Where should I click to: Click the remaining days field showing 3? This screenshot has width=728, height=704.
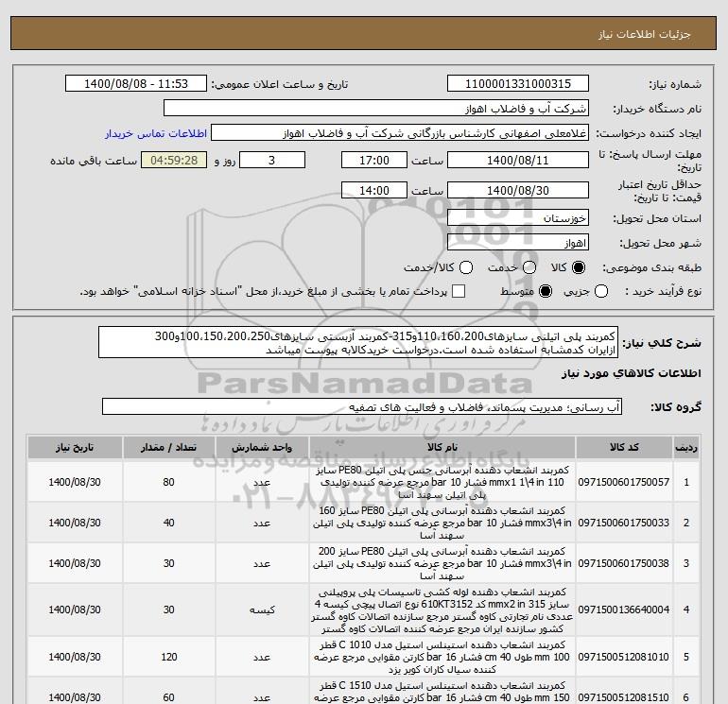pos(272,160)
